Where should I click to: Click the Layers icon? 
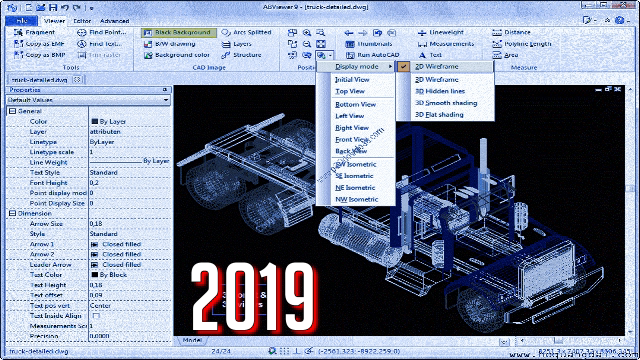tap(226, 44)
